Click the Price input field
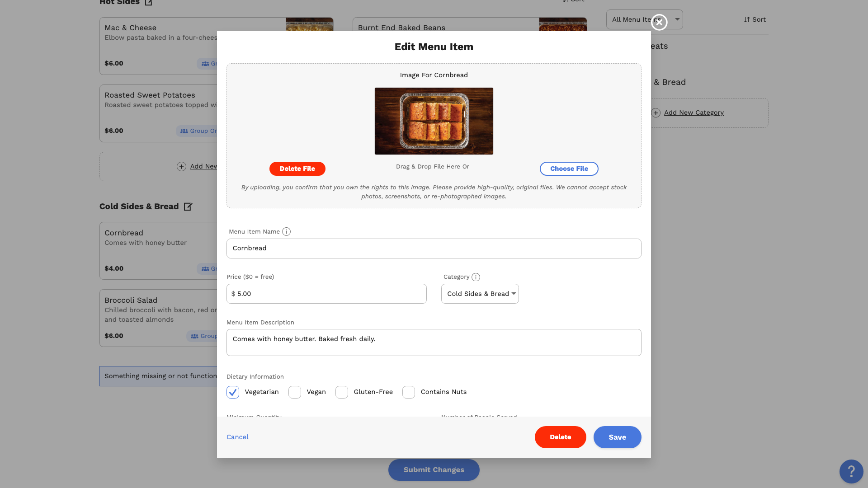The height and width of the screenshot is (488, 868). (x=326, y=294)
